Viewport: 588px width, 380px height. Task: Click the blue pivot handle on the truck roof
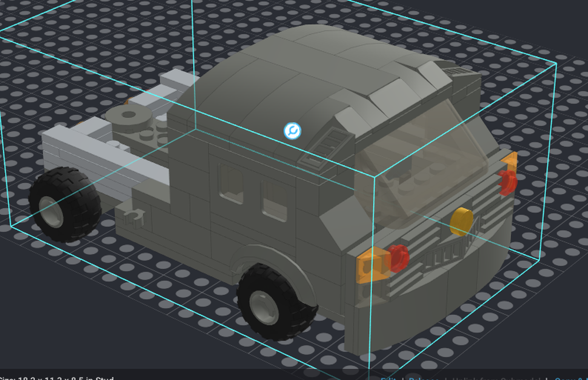(292, 131)
